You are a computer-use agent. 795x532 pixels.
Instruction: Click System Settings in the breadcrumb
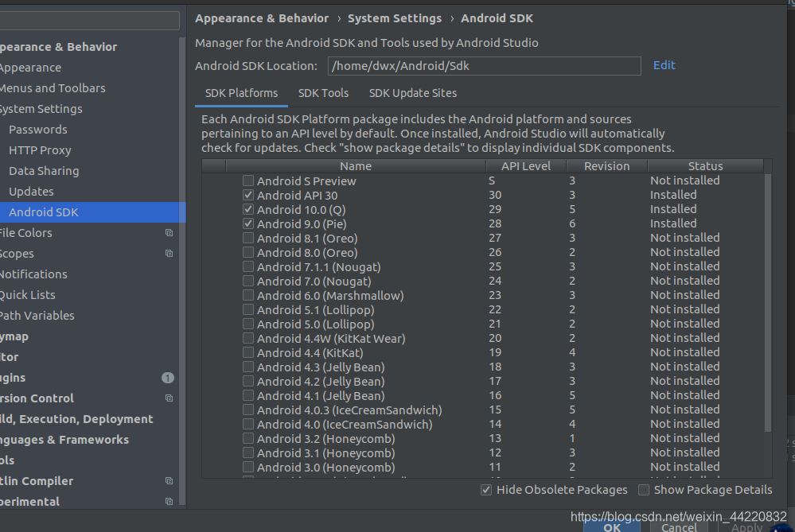pyautogui.click(x=395, y=18)
